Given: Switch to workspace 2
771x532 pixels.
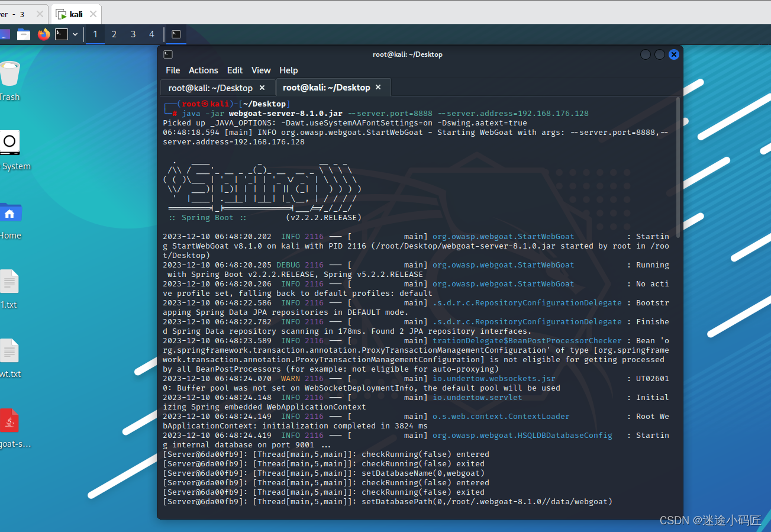Looking at the screenshot, I should pyautogui.click(x=114, y=34).
